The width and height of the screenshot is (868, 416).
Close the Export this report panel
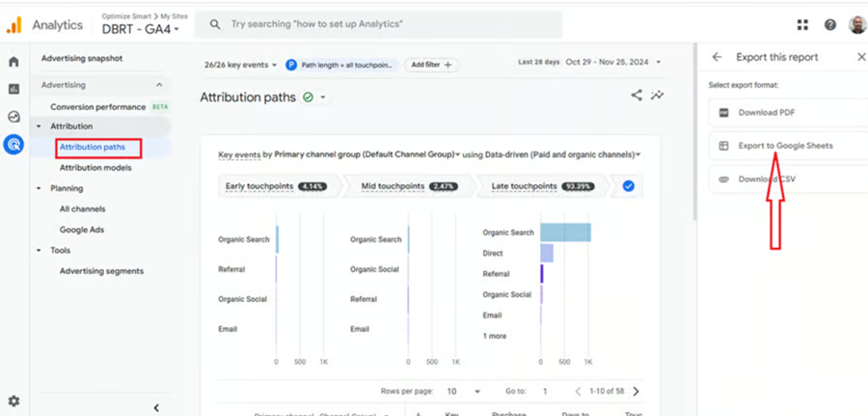861,57
